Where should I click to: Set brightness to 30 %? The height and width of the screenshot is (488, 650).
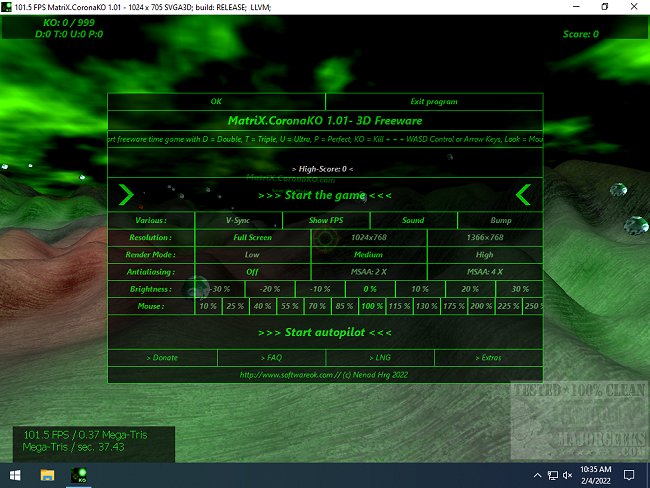point(519,289)
